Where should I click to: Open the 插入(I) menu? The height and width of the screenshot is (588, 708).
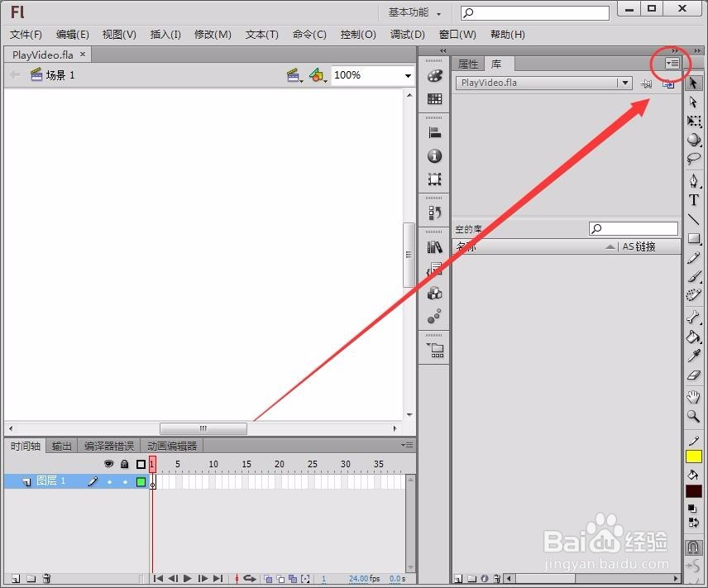165,35
